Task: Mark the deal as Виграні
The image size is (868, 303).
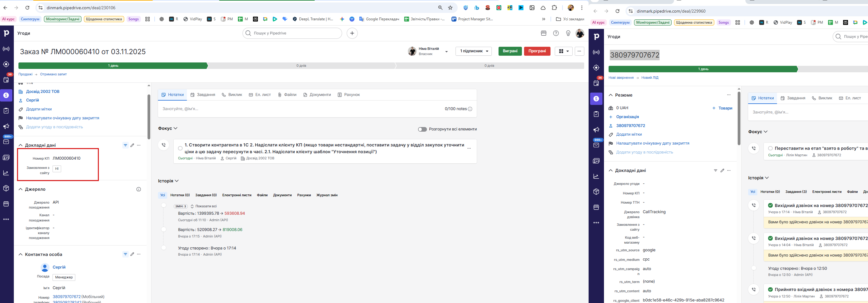Action: click(510, 51)
